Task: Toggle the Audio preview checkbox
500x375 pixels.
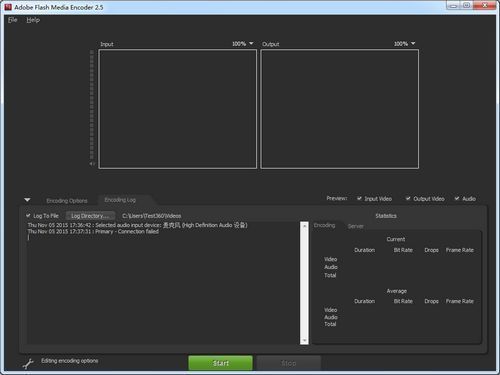Action: (x=457, y=199)
